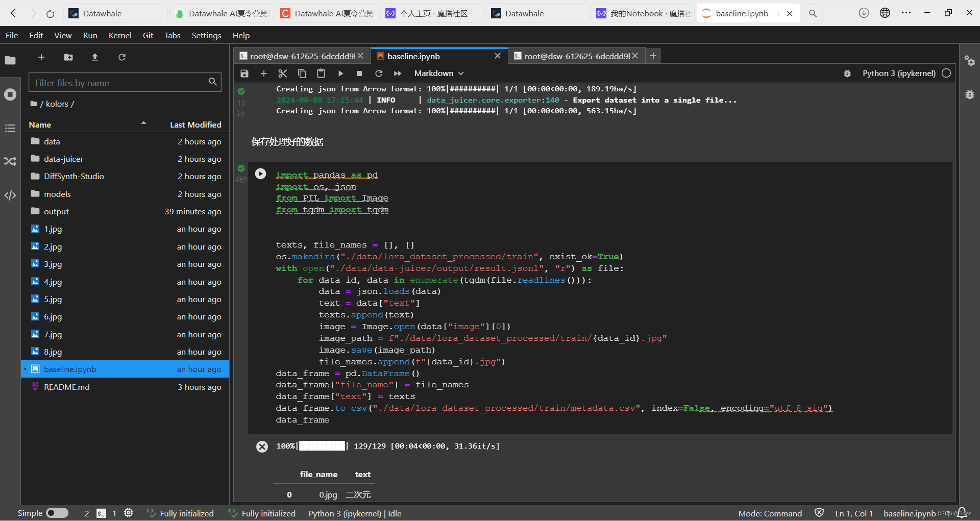Select the output folder
The width and height of the screenshot is (980, 521).
pyautogui.click(x=125, y=211)
